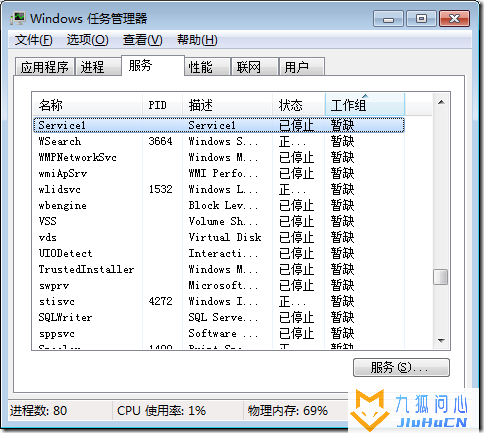484x433 pixels.
Task: Select the TrustedInstaller service row
Action: coord(219,269)
